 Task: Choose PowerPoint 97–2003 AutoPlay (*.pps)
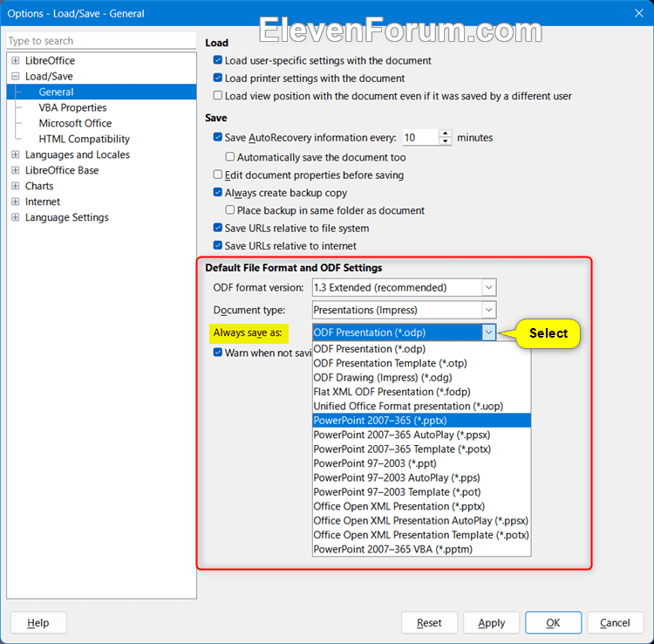422,477
